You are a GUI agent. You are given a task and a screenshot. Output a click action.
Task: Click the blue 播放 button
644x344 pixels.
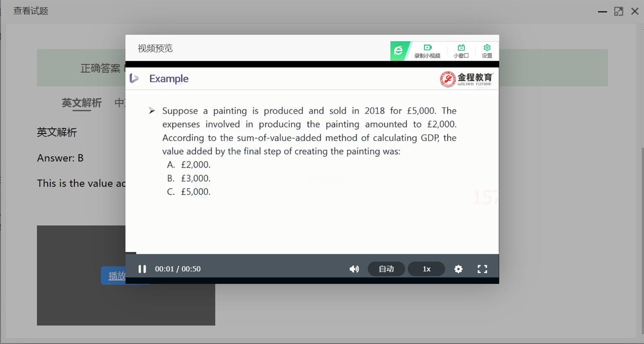[x=113, y=276]
